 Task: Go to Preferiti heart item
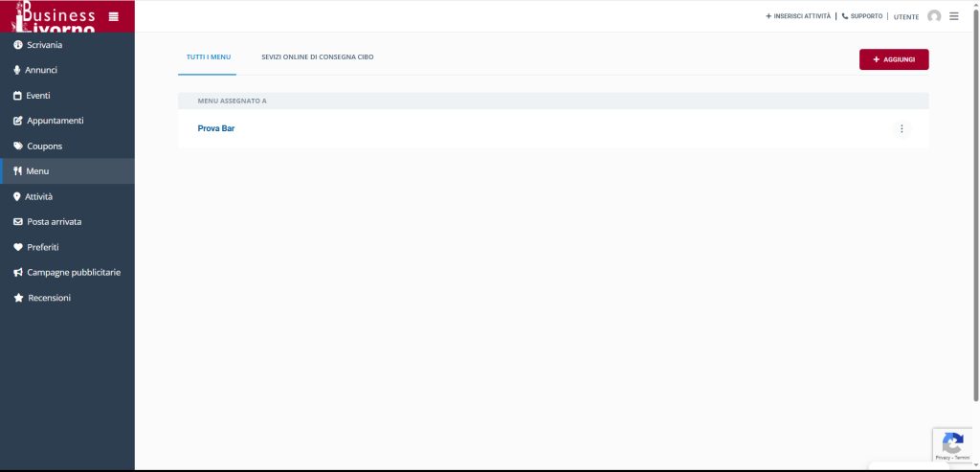43,247
